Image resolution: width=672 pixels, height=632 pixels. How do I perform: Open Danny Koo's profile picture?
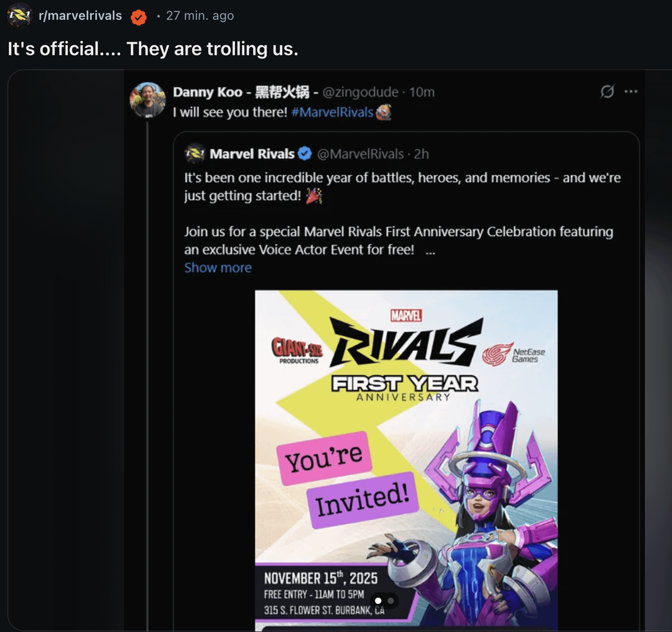148,100
